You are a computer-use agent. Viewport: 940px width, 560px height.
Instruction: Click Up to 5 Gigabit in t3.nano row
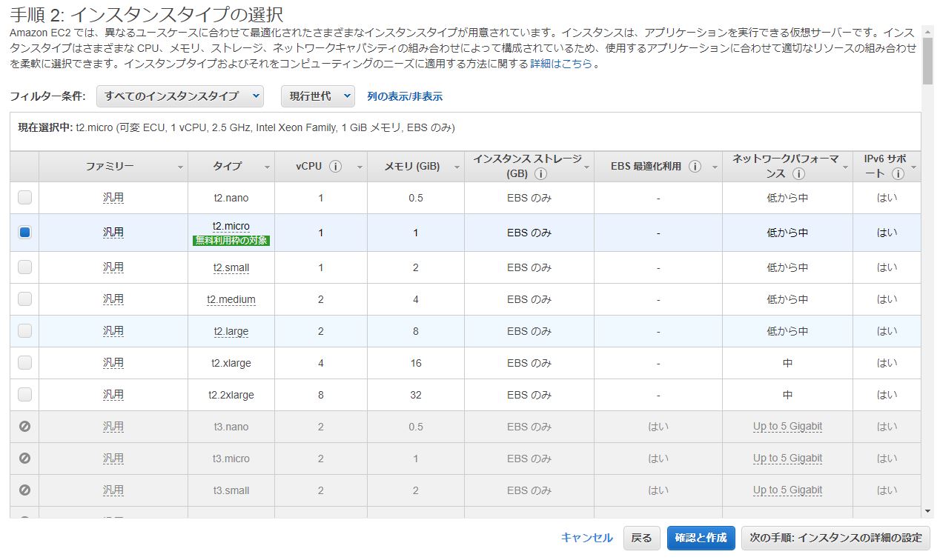pyautogui.click(x=787, y=427)
